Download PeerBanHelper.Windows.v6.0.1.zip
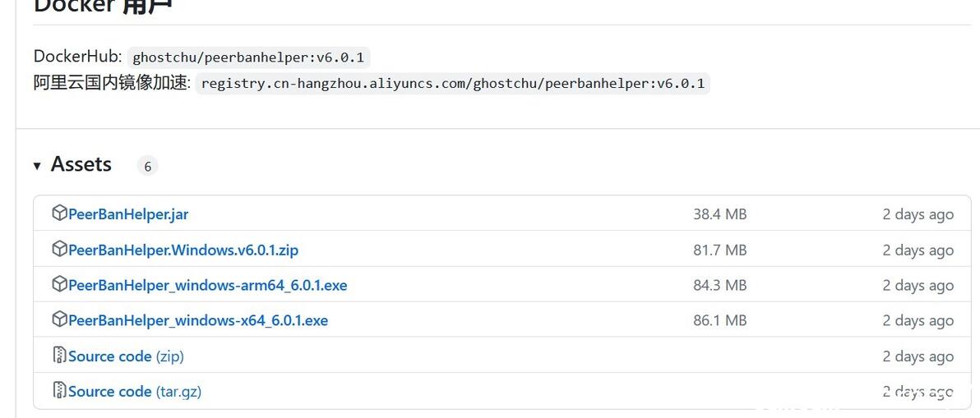Image resolution: width=980 pixels, height=418 pixels. pyautogui.click(x=183, y=250)
